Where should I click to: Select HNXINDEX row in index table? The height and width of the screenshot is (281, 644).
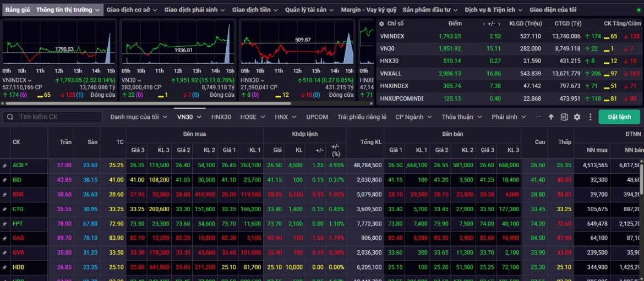point(509,86)
